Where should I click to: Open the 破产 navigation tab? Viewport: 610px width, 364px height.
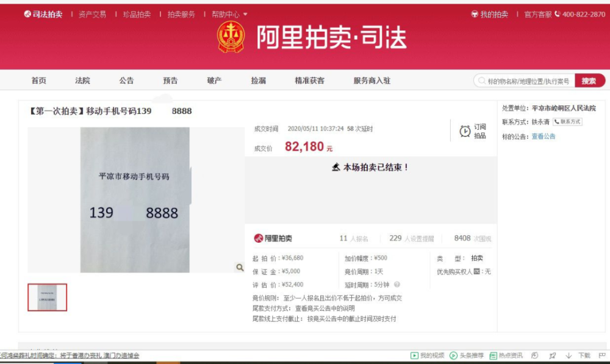(214, 80)
